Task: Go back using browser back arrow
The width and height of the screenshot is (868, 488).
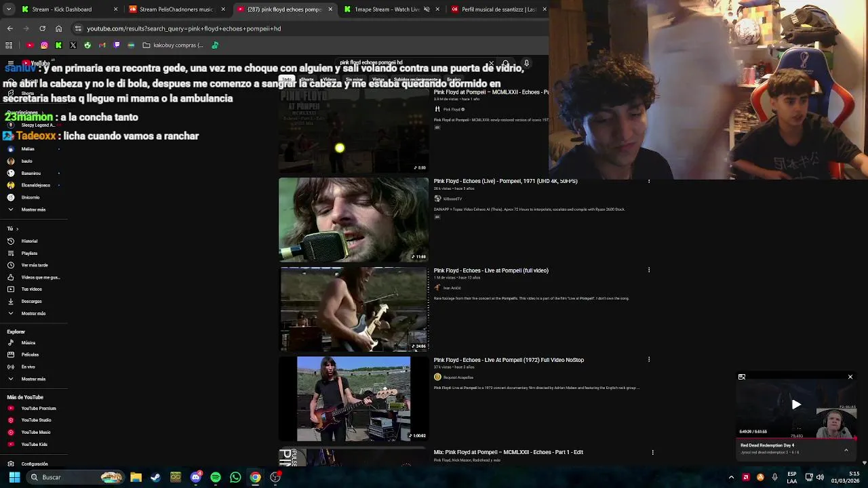Action: tap(9, 28)
